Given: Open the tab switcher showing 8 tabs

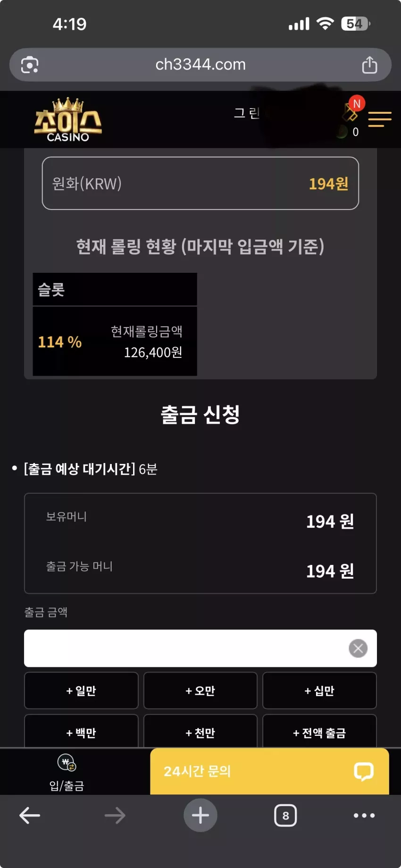Looking at the screenshot, I should click(285, 815).
